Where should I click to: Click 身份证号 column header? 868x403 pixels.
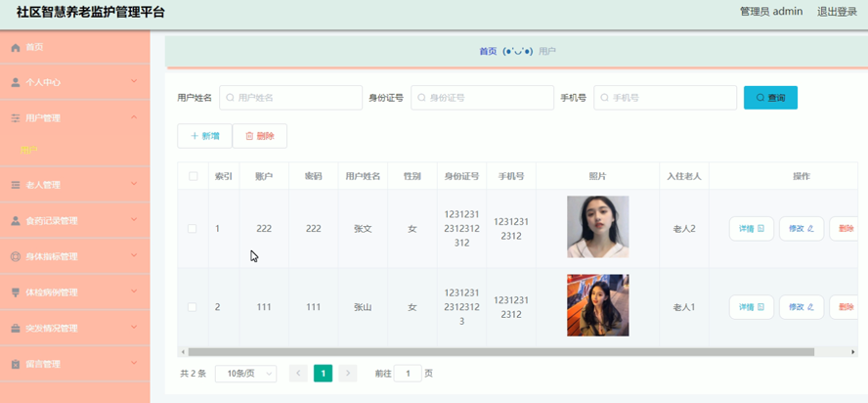pyautogui.click(x=461, y=176)
